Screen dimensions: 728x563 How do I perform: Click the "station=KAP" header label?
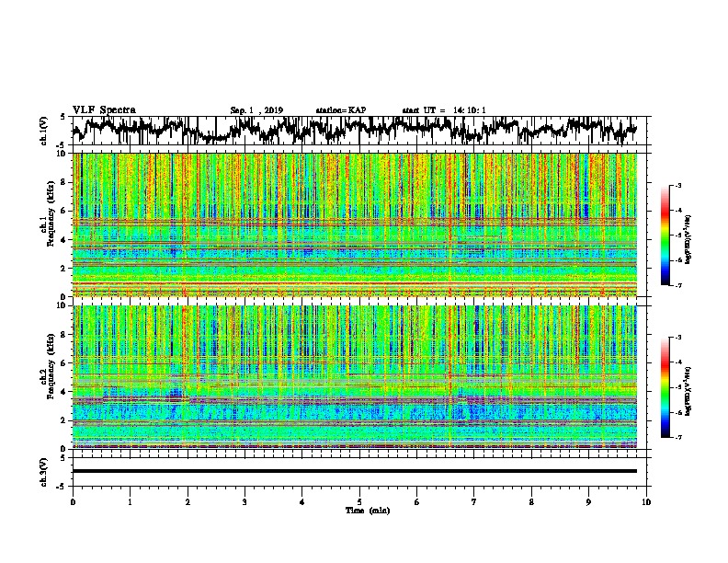340,110
